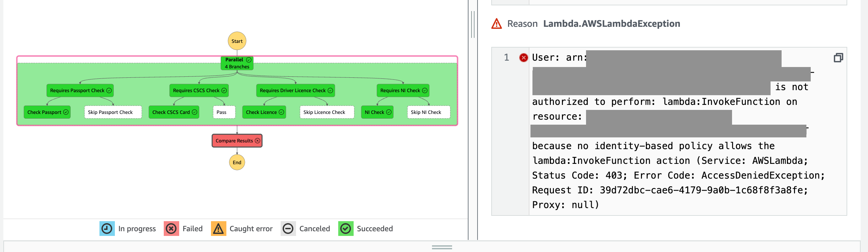Click the success check icon on Parallel

click(x=249, y=60)
